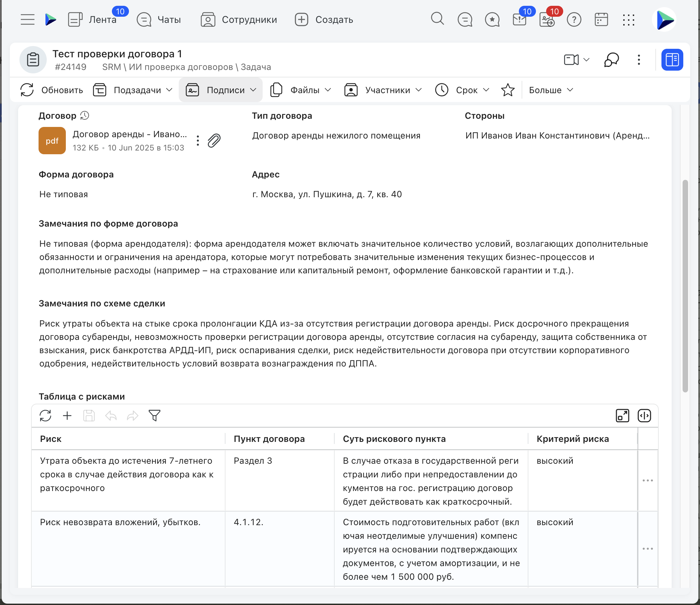Click the undo arrow in table toolbar
The image size is (700, 605).
111,416
